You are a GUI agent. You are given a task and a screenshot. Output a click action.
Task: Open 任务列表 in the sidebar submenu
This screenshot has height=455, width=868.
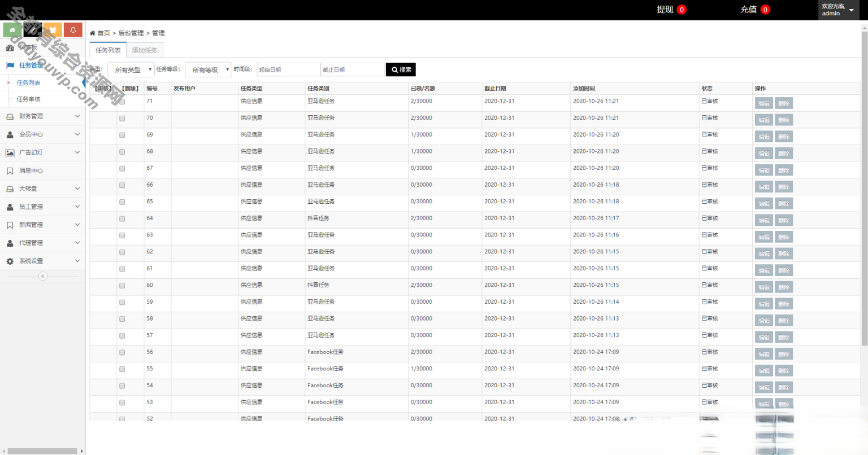29,83
